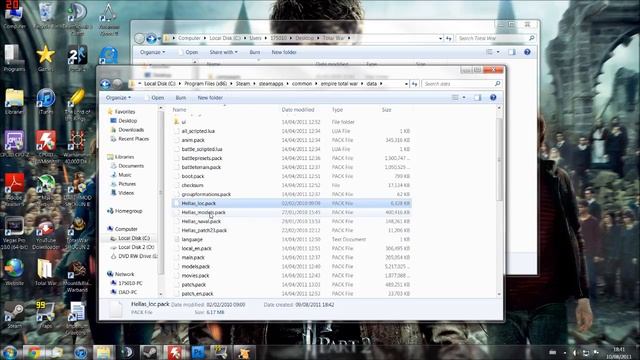Screen dimensions: 640x360
Task: Select Hellas_models.pack file
Action: coord(291,212)
